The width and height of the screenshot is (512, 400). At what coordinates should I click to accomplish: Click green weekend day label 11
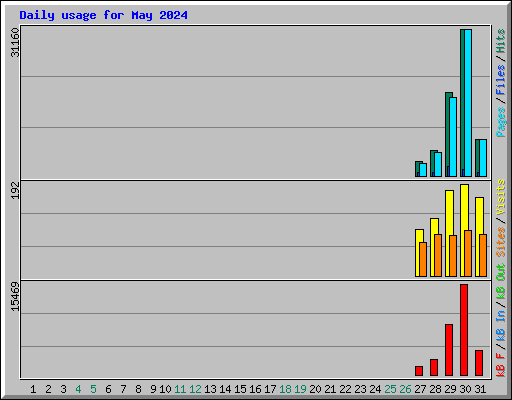tap(180, 389)
